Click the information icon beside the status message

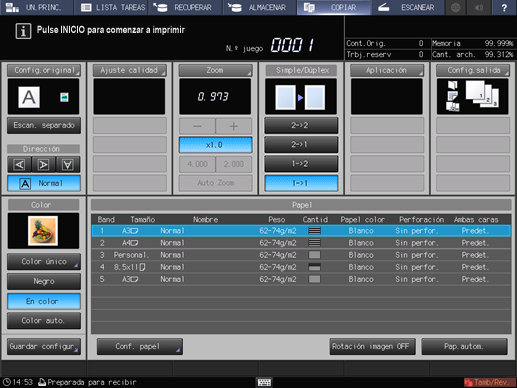(23, 31)
